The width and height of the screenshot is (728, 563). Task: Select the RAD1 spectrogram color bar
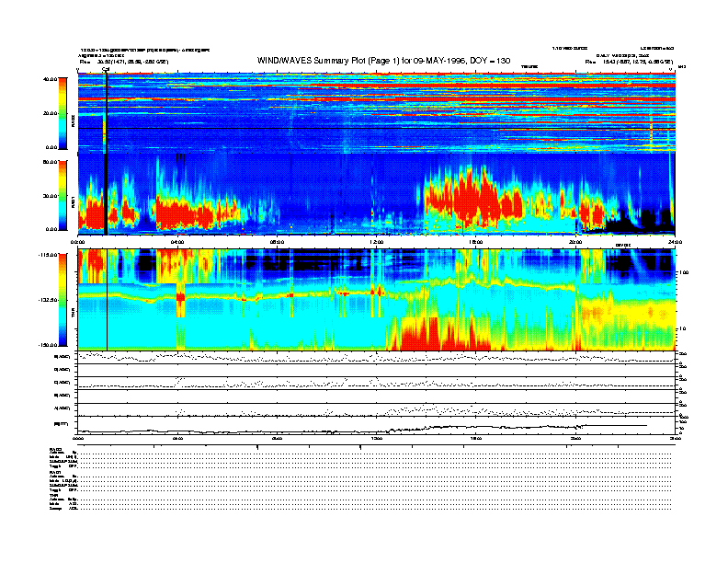coord(63,196)
